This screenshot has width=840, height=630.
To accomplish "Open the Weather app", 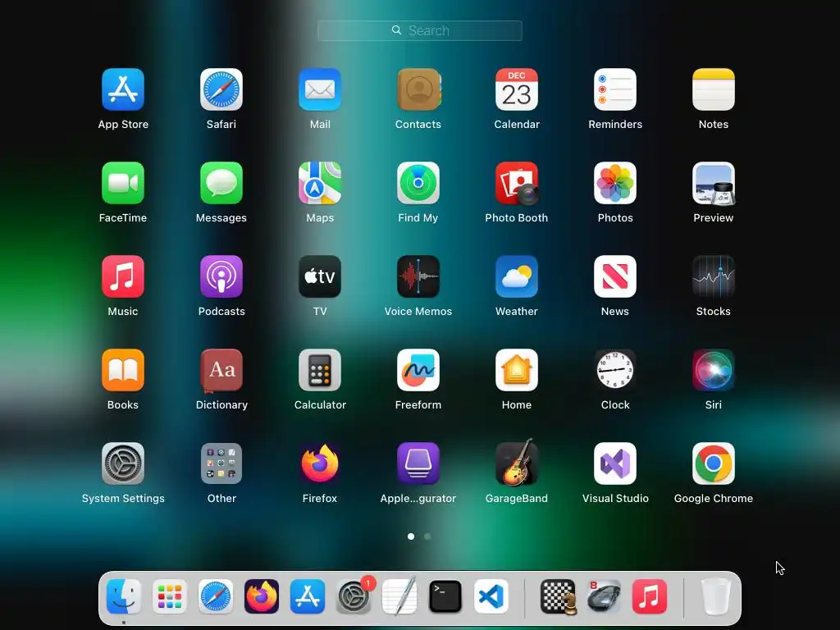I will (517, 276).
